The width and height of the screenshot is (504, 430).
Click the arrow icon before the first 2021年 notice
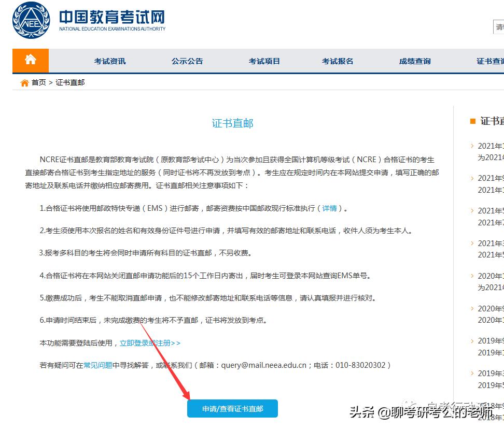471,146
